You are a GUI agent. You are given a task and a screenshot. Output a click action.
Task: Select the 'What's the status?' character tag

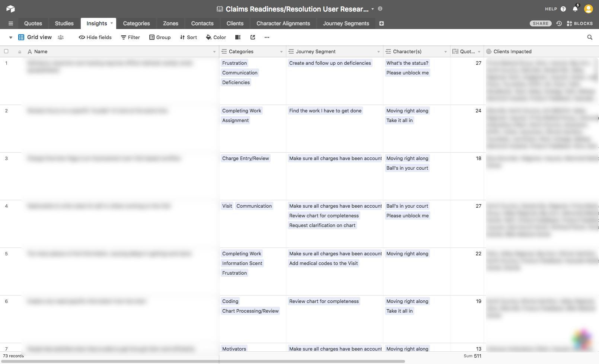(x=408, y=63)
